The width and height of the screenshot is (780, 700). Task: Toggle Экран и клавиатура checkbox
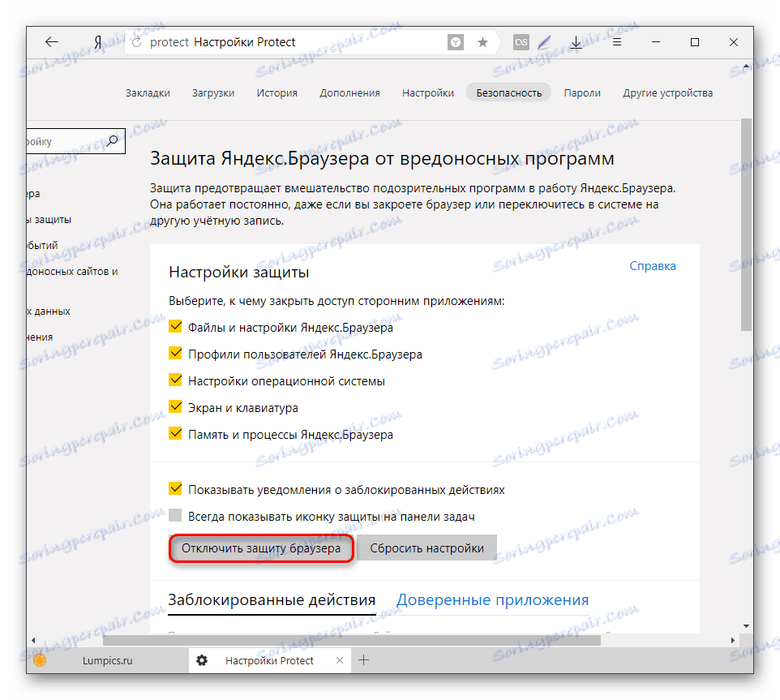pyautogui.click(x=175, y=407)
